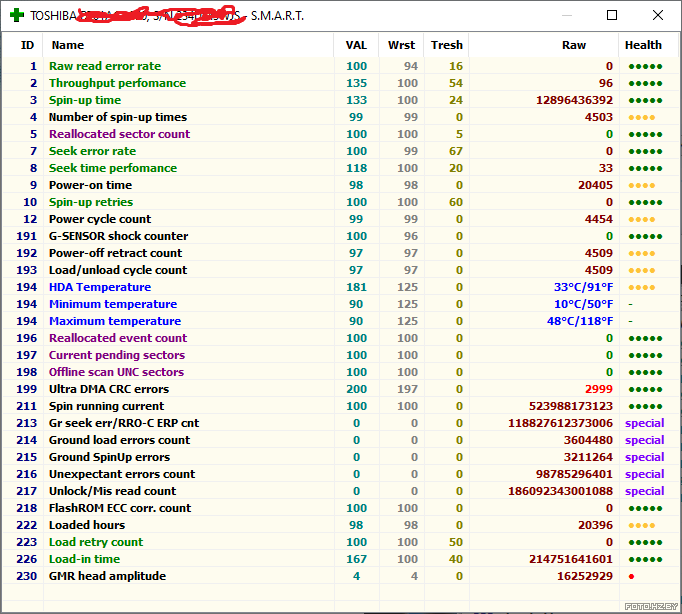Select 'Ultra DMA CRC errors' attribute
This screenshot has height=614, width=682.
(109, 389)
